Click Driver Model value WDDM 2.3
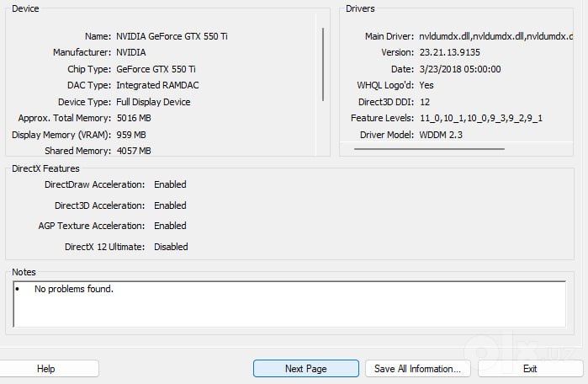Screen dimensions: 588x384 coord(441,135)
